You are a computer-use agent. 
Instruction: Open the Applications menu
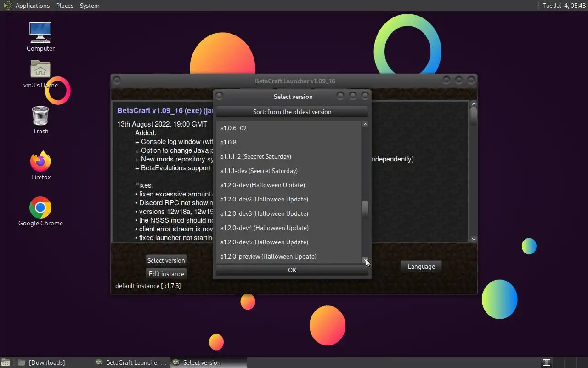[x=32, y=6]
